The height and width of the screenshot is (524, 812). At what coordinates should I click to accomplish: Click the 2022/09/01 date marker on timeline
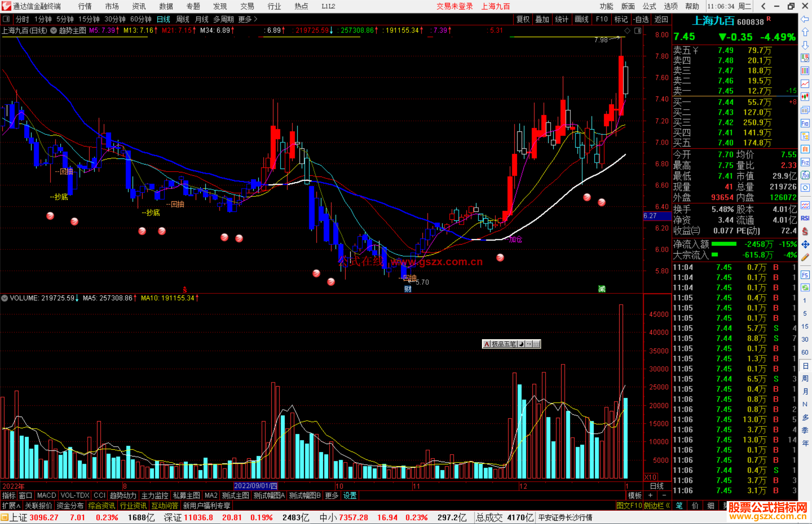pyautogui.click(x=256, y=486)
